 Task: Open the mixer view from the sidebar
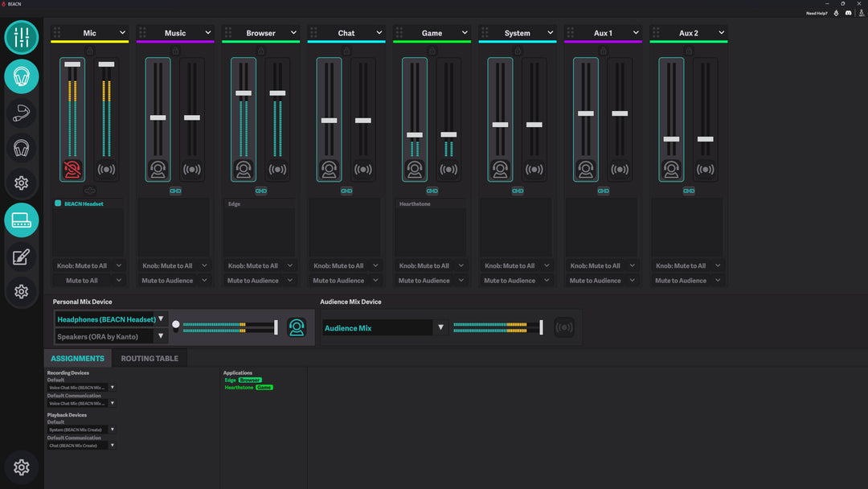coord(22,37)
